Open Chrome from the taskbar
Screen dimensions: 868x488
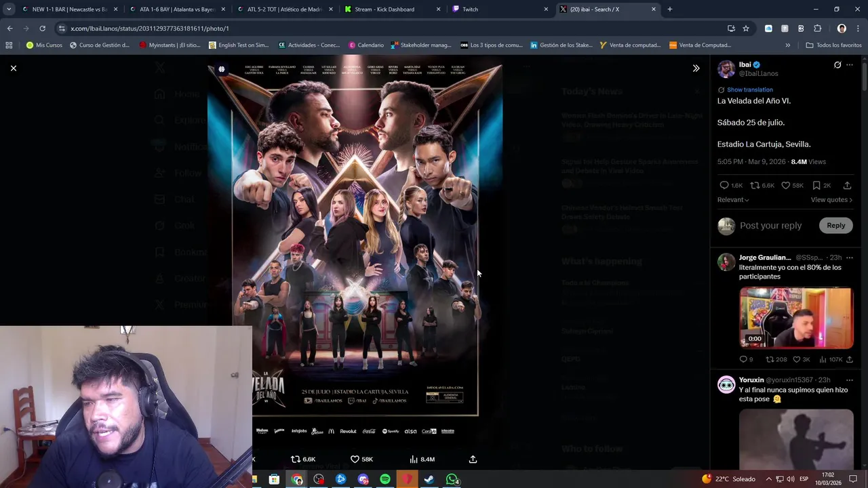pyautogui.click(x=297, y=479)
